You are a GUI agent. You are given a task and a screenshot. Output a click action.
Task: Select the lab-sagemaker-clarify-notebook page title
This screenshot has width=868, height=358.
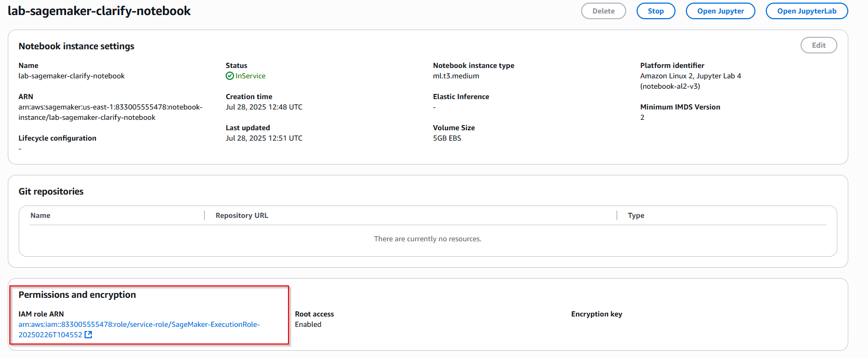(99, 11)
